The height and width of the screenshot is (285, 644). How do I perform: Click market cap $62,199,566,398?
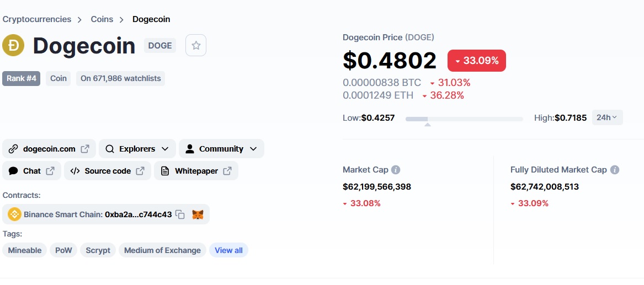(376, 187)
